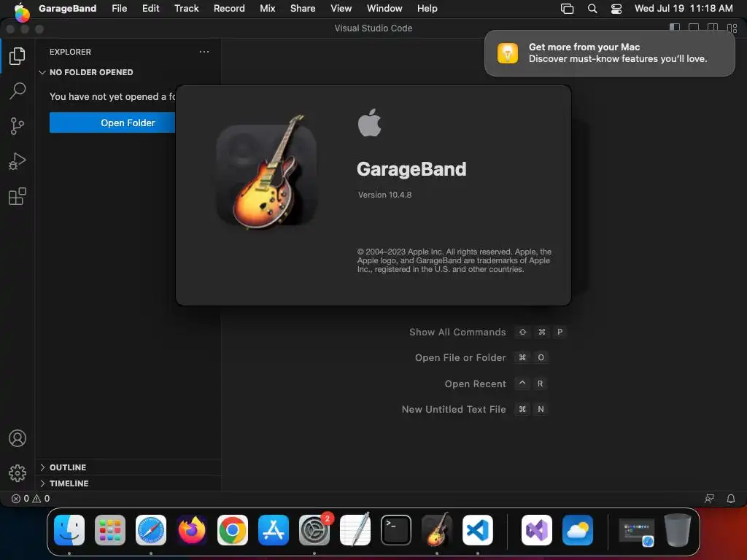Open the View menu
The height and width of the screenshot is (560, 747).
click(x=341, y=8)
